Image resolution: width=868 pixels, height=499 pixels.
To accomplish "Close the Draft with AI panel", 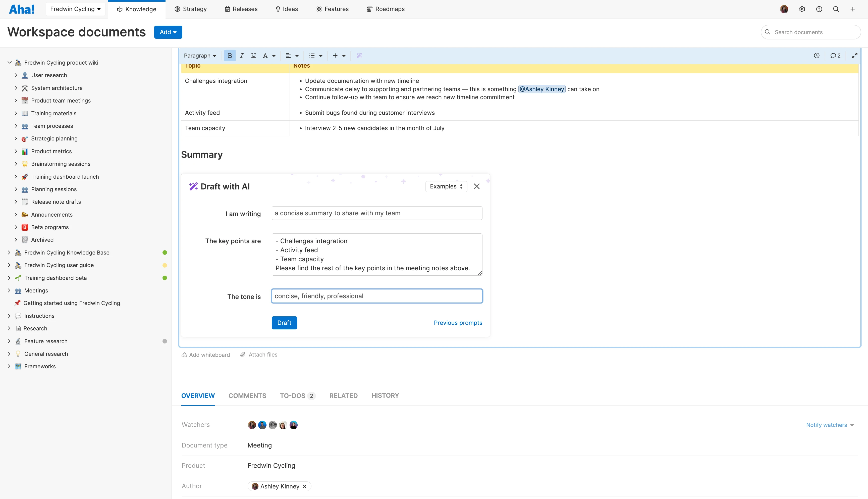I will click(476, 186).
